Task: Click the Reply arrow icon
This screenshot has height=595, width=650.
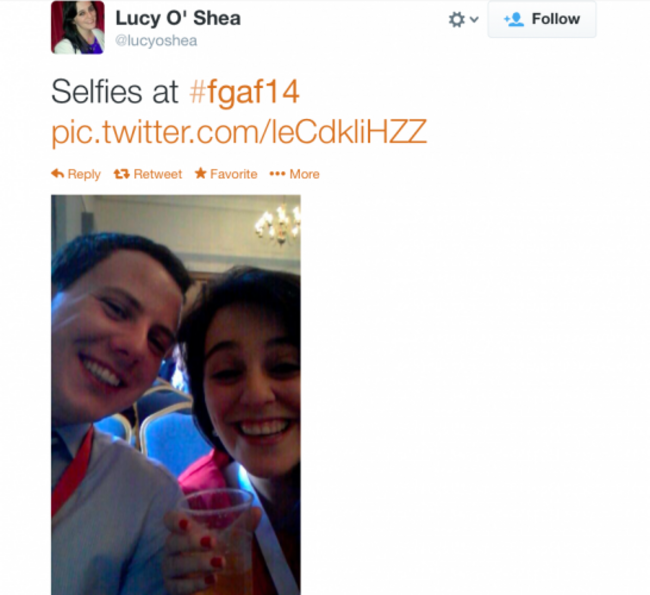Action: [x=58, y=173]
